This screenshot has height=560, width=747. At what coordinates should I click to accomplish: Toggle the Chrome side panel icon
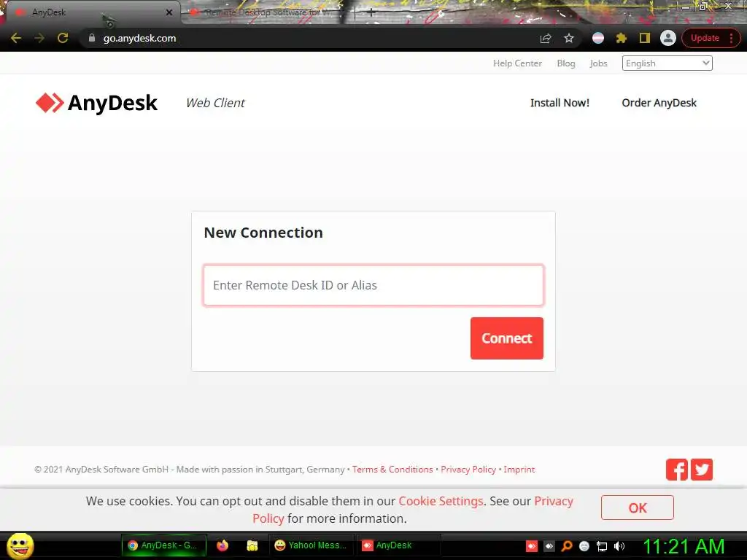(x=645, y=38)
